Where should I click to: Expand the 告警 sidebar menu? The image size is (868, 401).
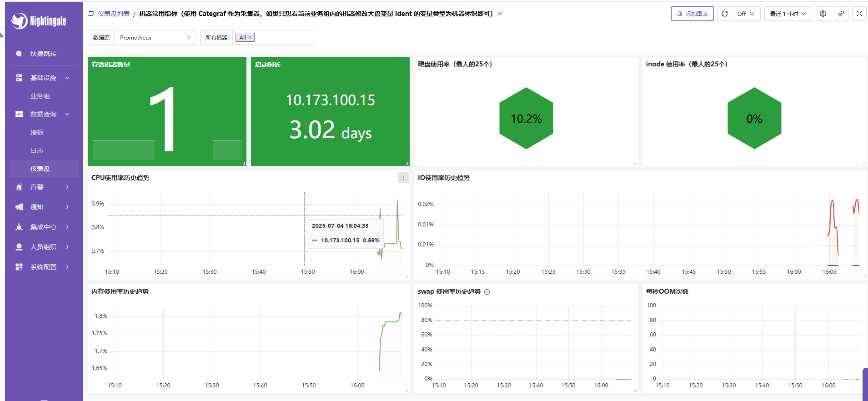tap(43, 187)
